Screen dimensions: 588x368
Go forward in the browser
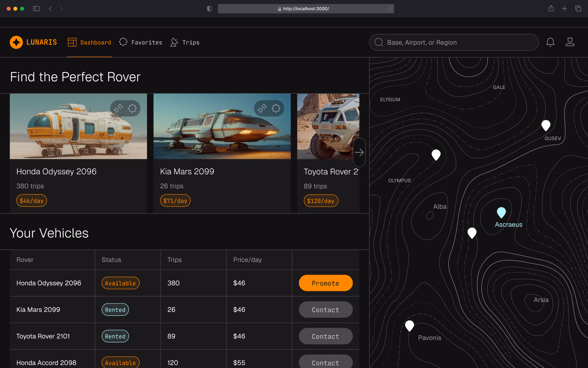[61, 9]
